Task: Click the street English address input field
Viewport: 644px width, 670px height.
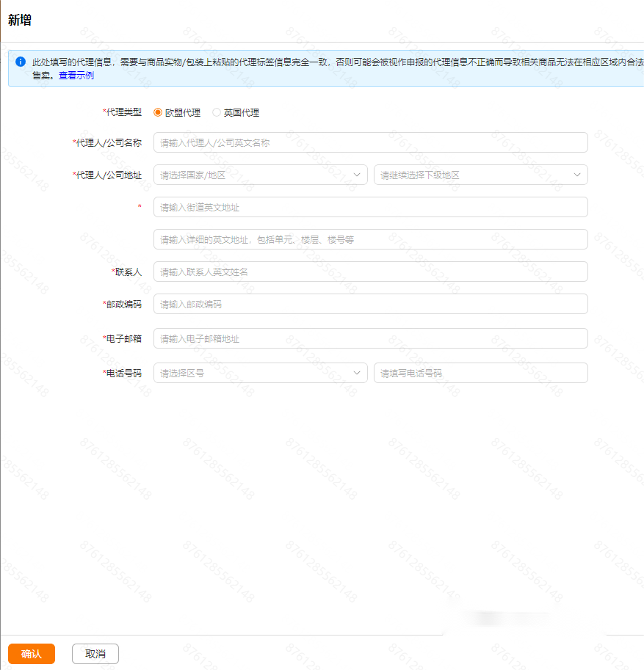Action: click(369, 207)
